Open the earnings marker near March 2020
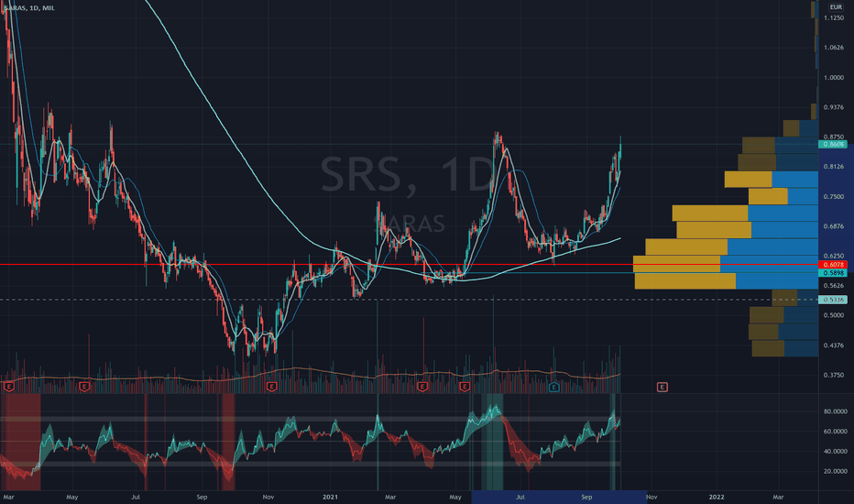This screenshot has width=854, height=504. click(x=9, y=387)
